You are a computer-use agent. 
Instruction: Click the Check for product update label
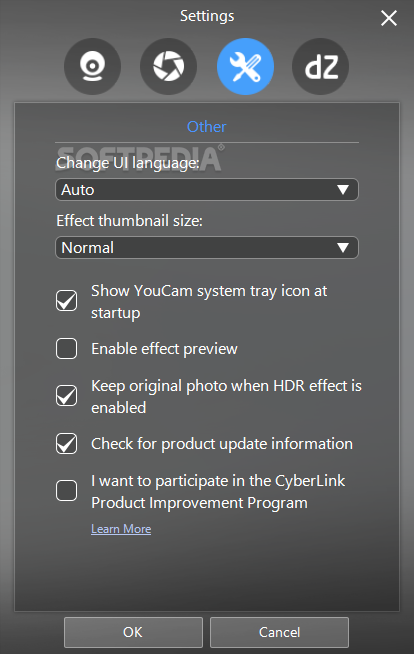pyautogui.click(x=222, y=444)
